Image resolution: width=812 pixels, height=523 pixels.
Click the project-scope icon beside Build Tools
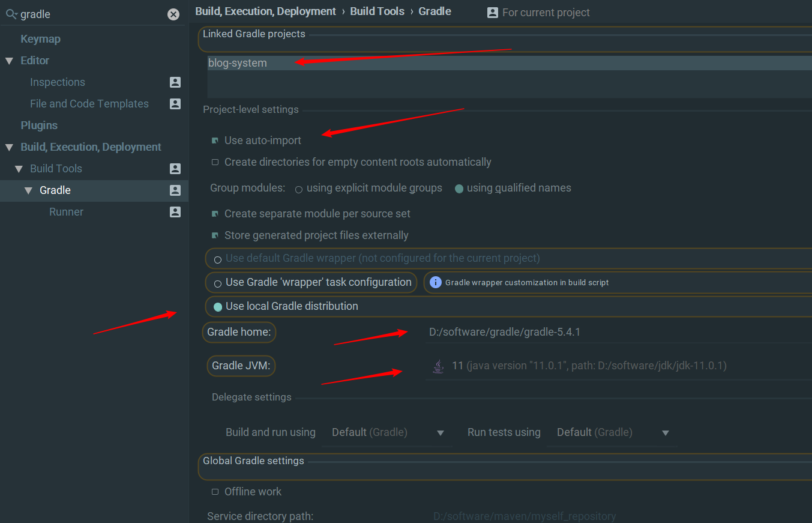click(x=175, y=169)
